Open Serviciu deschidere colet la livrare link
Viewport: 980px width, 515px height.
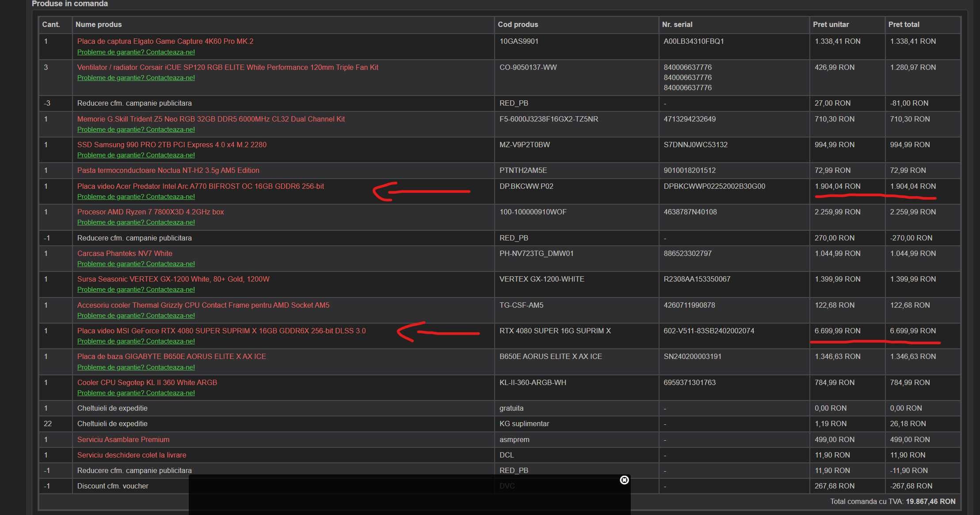coord(132,455)
